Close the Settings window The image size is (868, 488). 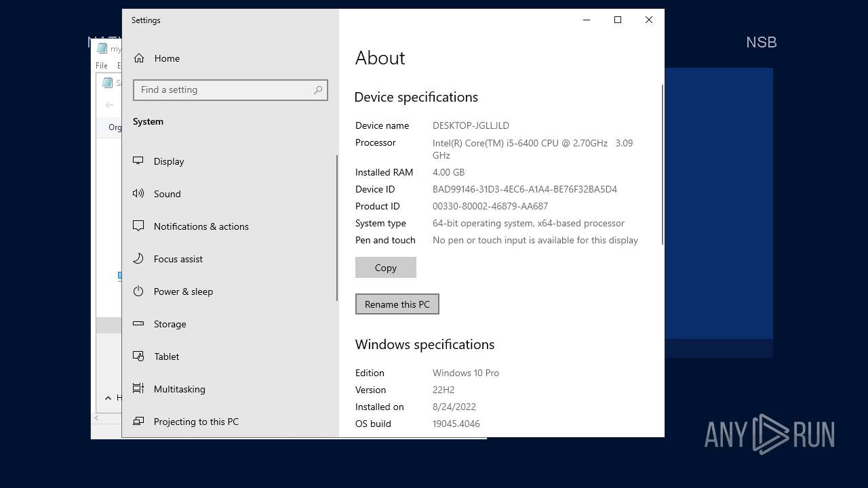click(x=649, y=20)
